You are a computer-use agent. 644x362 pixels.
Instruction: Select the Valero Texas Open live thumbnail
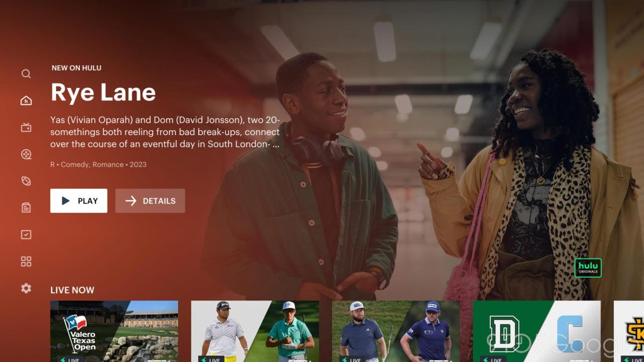[x=114, y=331]
